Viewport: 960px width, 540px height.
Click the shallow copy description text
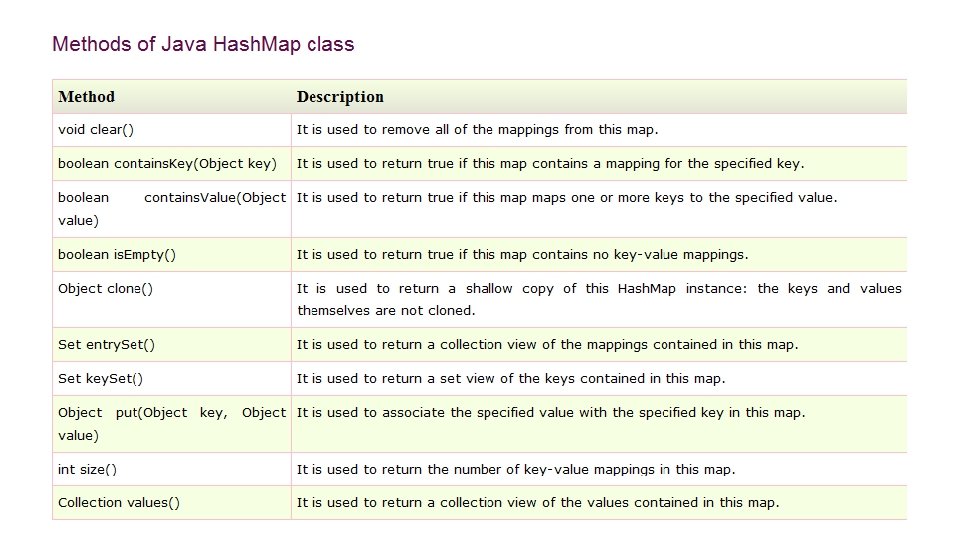click(x=599, y=299)
